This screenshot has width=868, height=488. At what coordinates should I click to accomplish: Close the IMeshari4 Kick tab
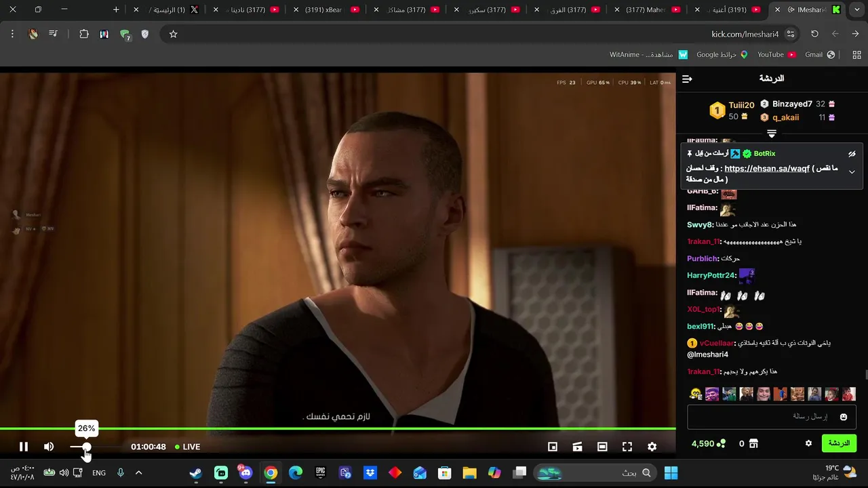click(x=777, y=9)
